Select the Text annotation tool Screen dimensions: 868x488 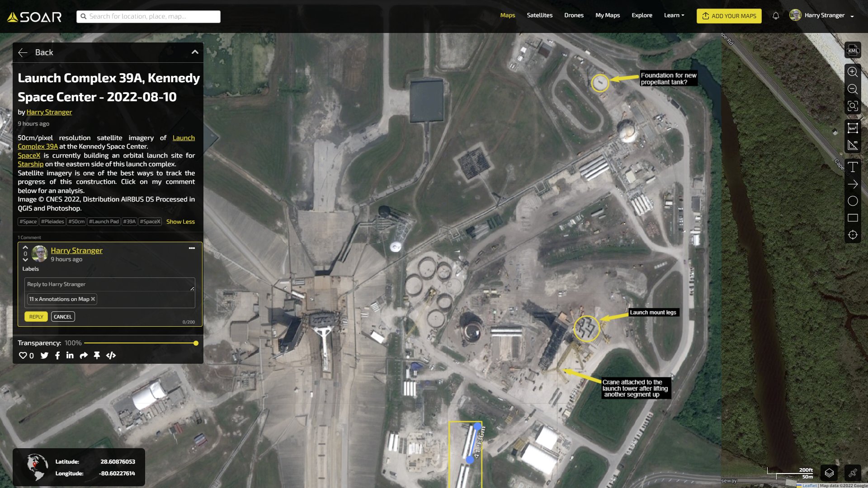coord(853,167)
